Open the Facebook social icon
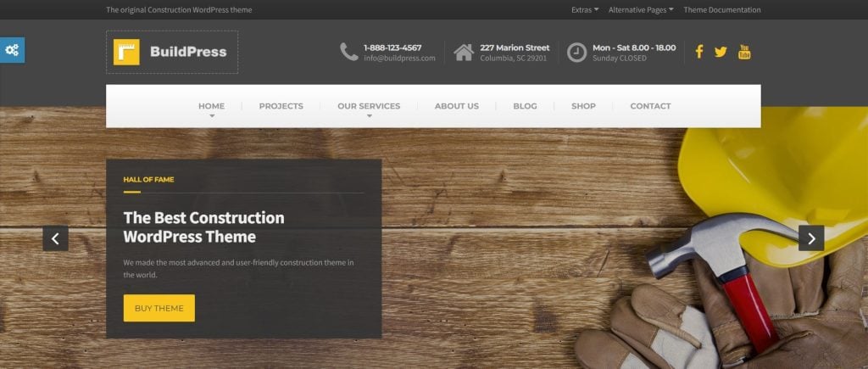The image size is (868, 369). (x=699, y=52)
